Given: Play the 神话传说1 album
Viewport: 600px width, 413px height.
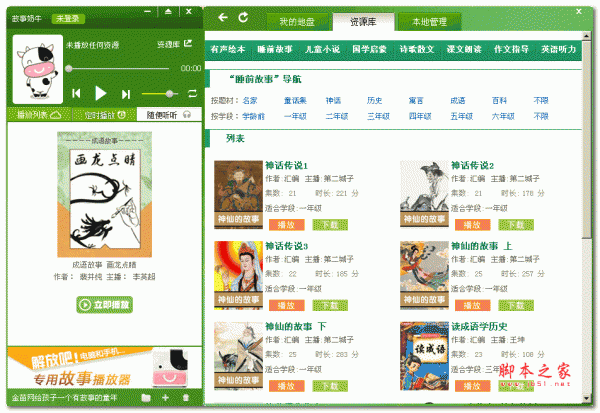Looking at the screenshot, I should pos(287,225).
